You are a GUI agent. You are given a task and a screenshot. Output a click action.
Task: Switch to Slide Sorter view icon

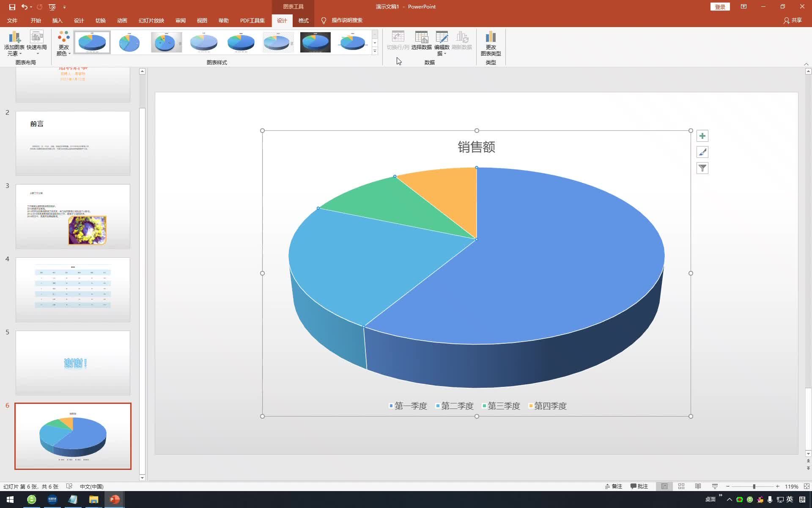point(681,486)
